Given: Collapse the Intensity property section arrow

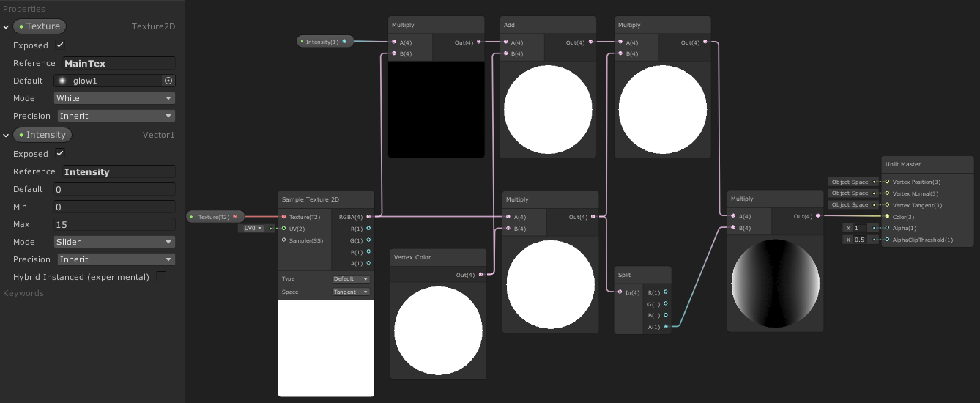Looking at the screenshot, I should click(x=6, y=135).
